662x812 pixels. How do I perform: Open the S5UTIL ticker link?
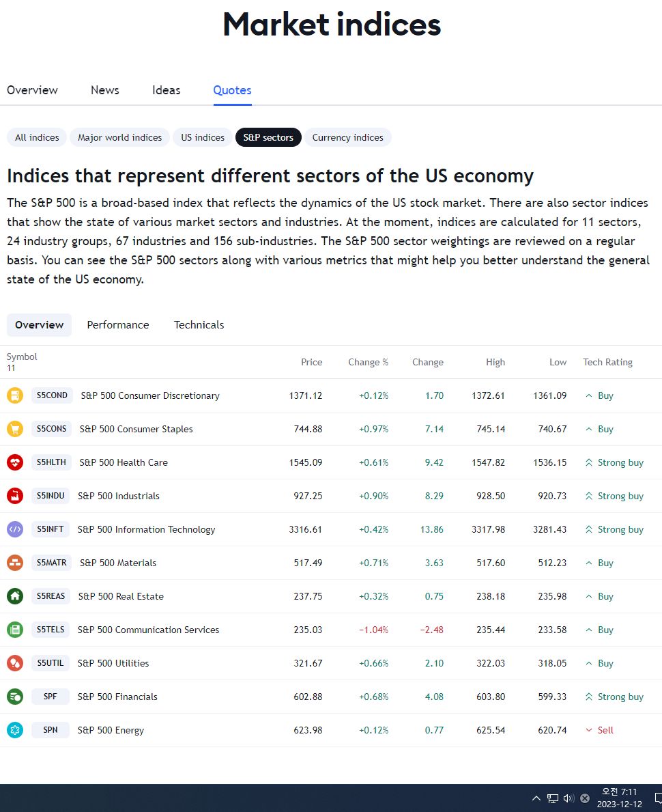(x=51, y=663)
